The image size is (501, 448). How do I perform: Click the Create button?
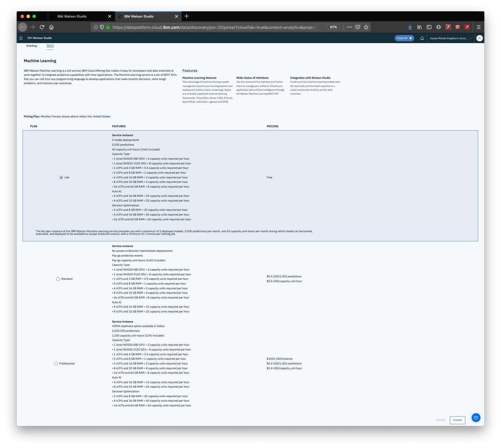coord(457,420)
